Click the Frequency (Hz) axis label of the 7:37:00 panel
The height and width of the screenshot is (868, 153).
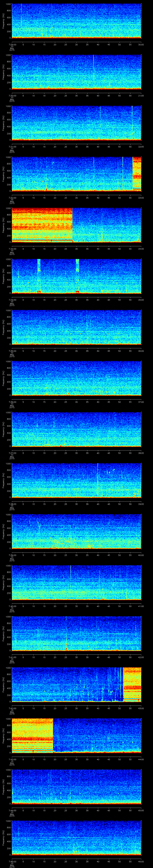pyautogui.click(x=3, y=429)
